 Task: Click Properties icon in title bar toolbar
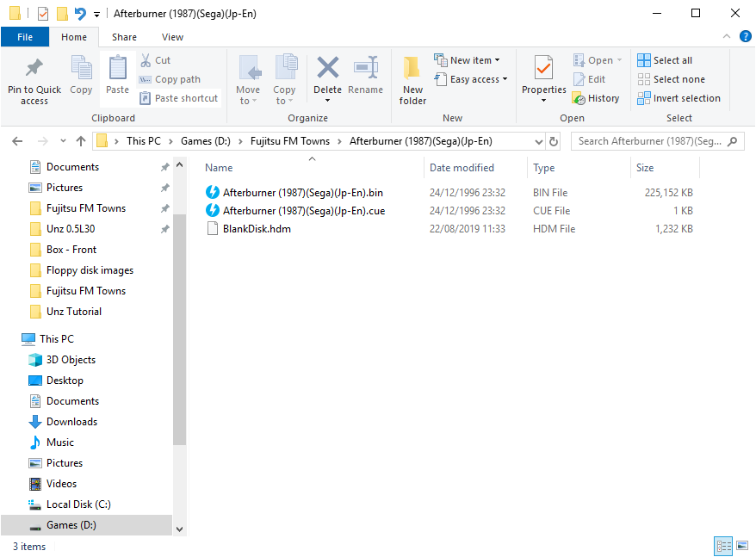(x=43, y=14)
